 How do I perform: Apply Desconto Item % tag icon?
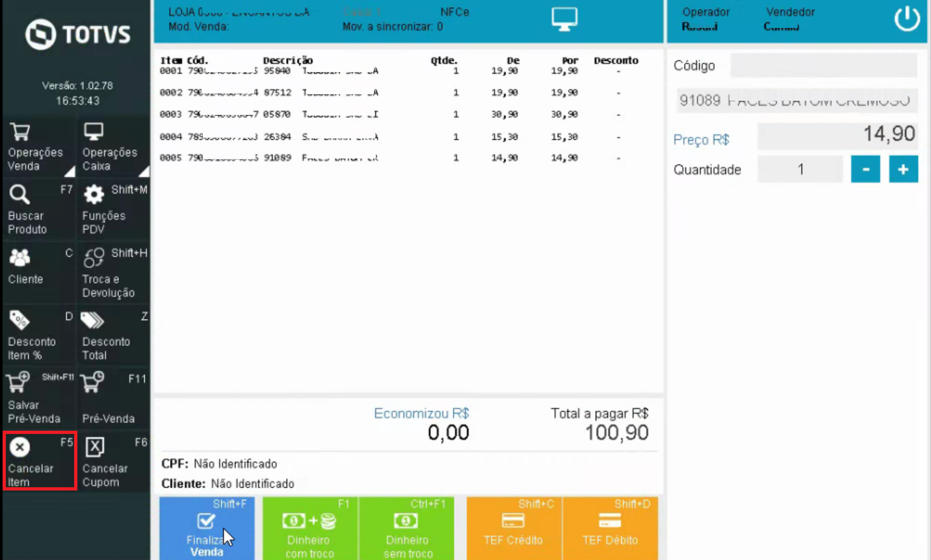pos(20,320)
